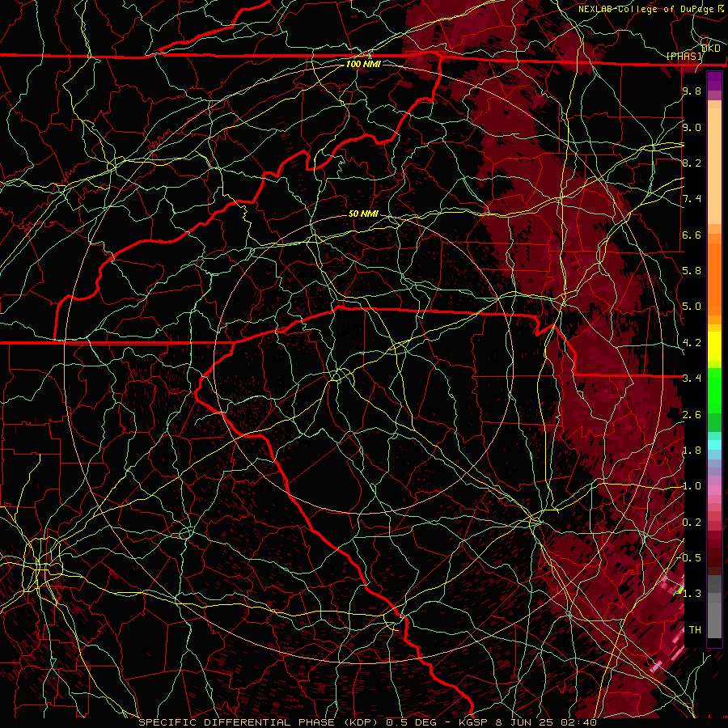Click the 3.4 value on the color scale
This screenshot has height=728, width=728.
[692, 379]
